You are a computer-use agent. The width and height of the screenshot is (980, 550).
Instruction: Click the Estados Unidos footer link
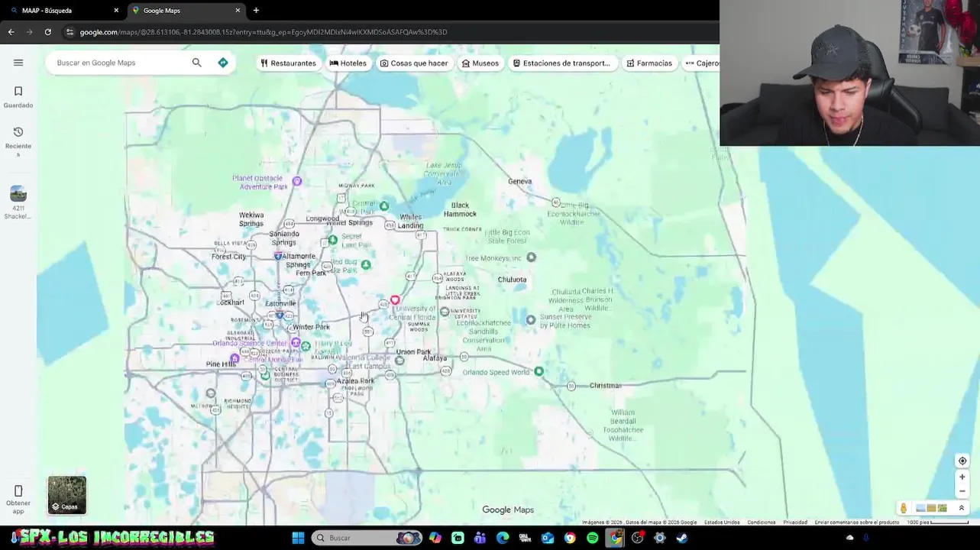coord(722,522)
